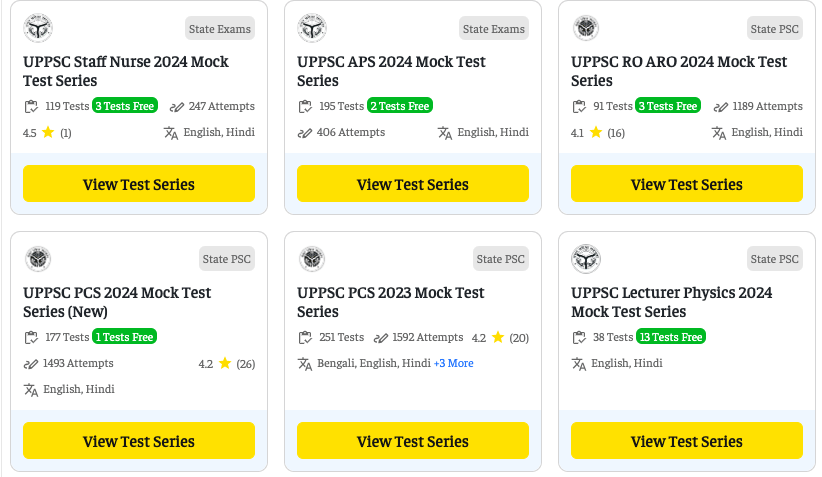822x477 pixels.
Task: Click UPPSC emblem logo on PCS 2024 (New) card
Action: [x=38, y=259]
